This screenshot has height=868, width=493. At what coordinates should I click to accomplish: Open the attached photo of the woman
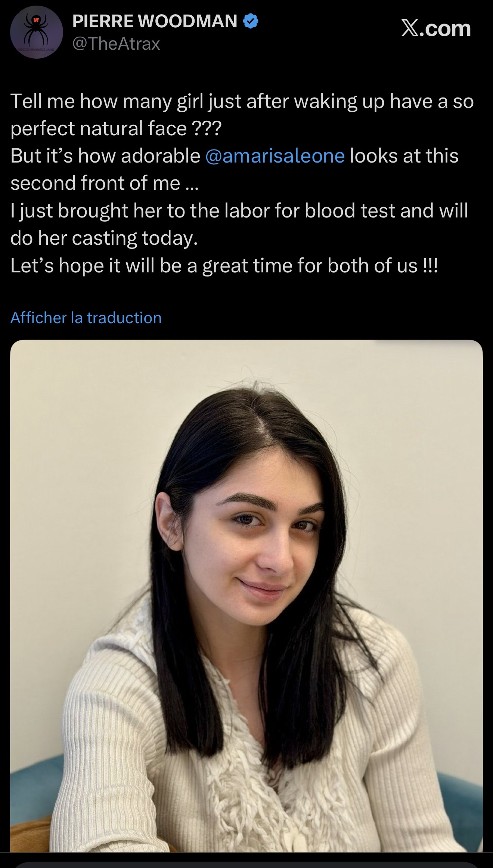click(246, 596)
